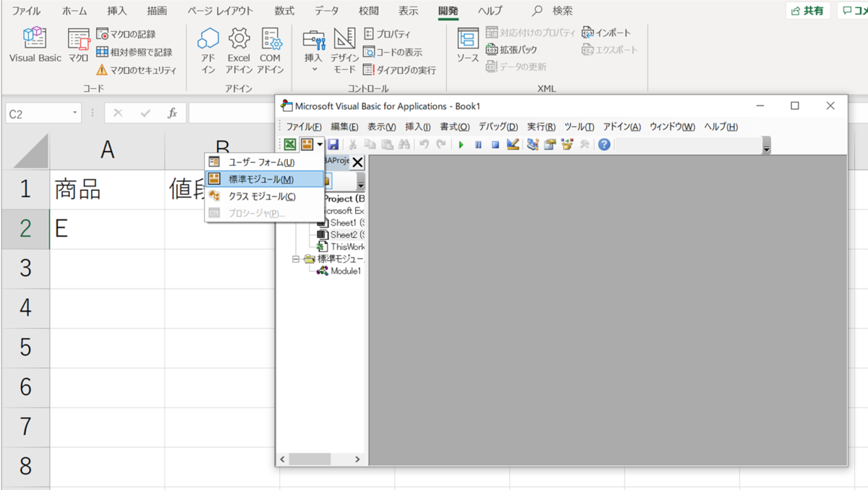Start マクロの記録 (Record Macro)
This screenshot has width=868, height=490.
click(126, 34)
